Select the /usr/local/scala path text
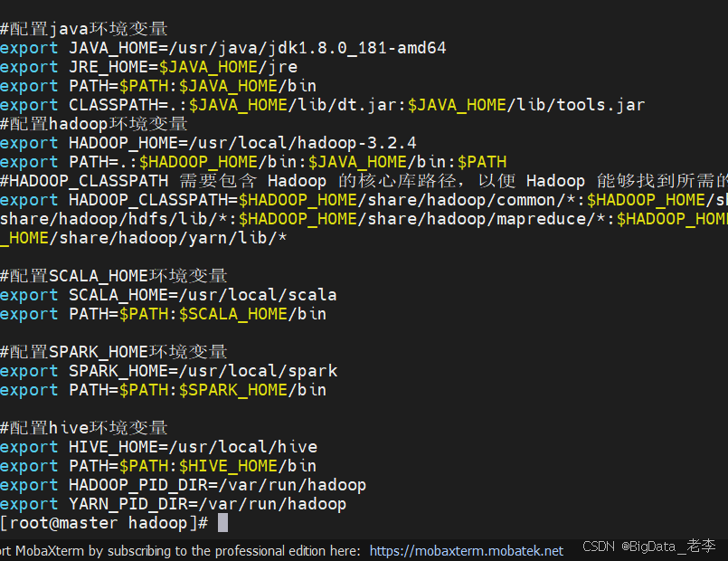 click(x=262, y=294)
